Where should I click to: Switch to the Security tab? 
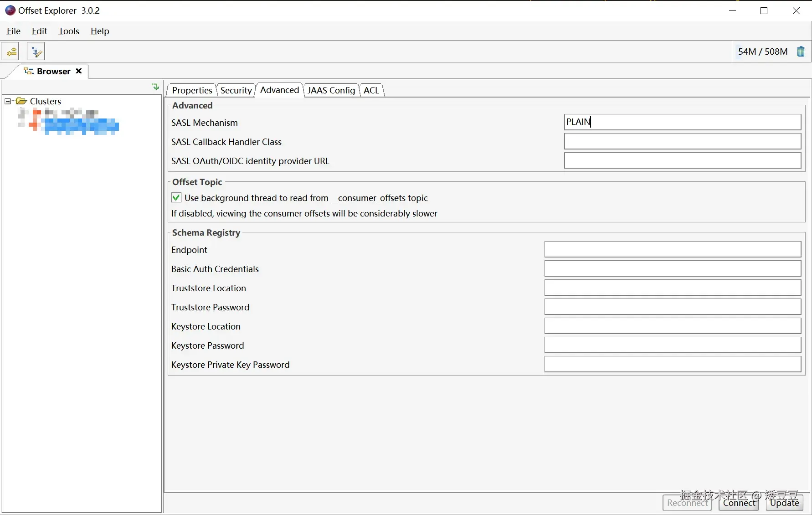click(236, 90)
